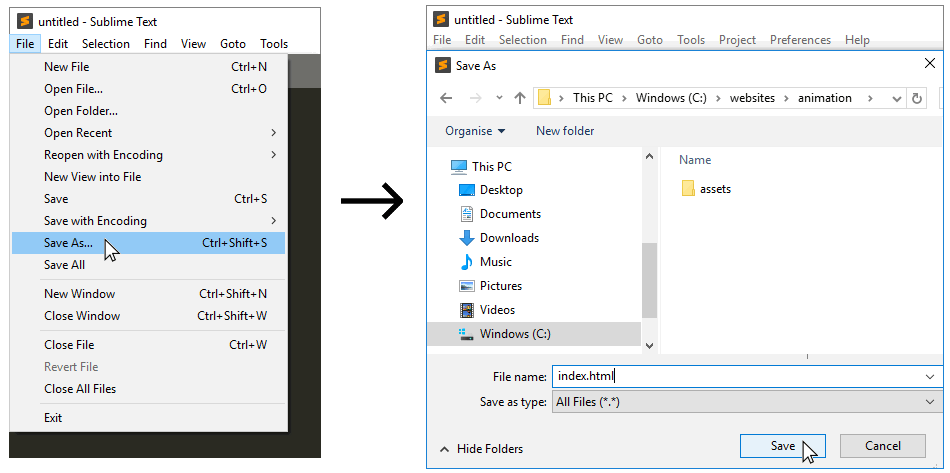The height and width of the screenshot is (473, 950).
Task: Click the back arrow in Save As dialog
Action: (447, 98)
